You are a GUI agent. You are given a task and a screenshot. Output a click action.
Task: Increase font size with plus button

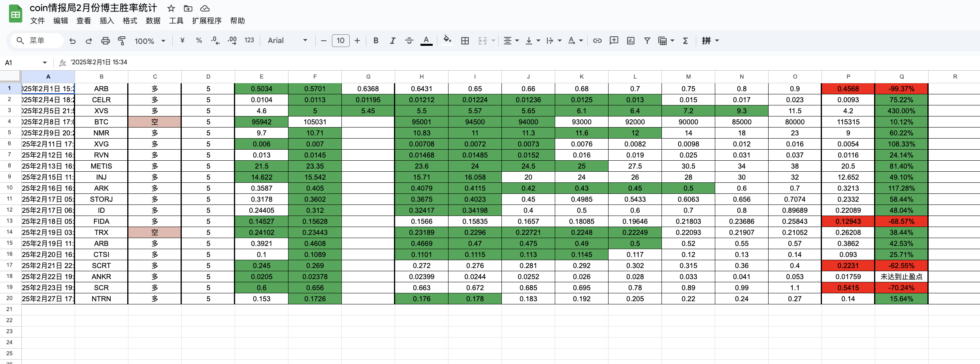357,41
